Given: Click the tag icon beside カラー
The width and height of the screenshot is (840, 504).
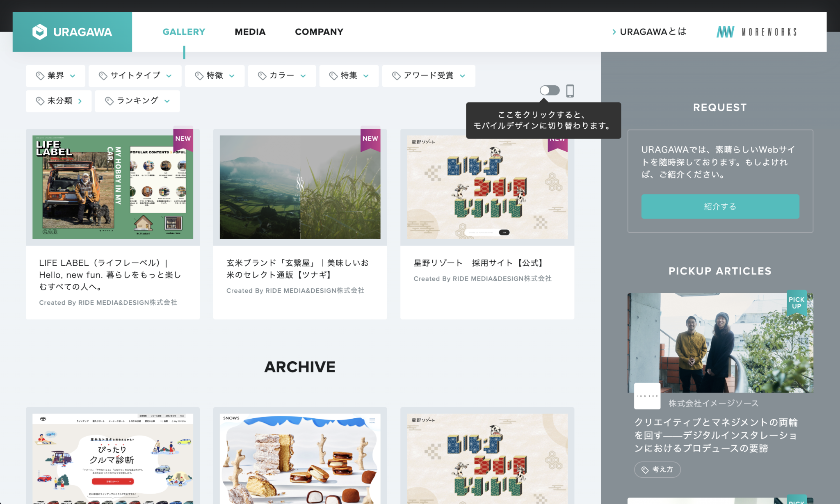Looking at the screenshot, I should (262, 76).
